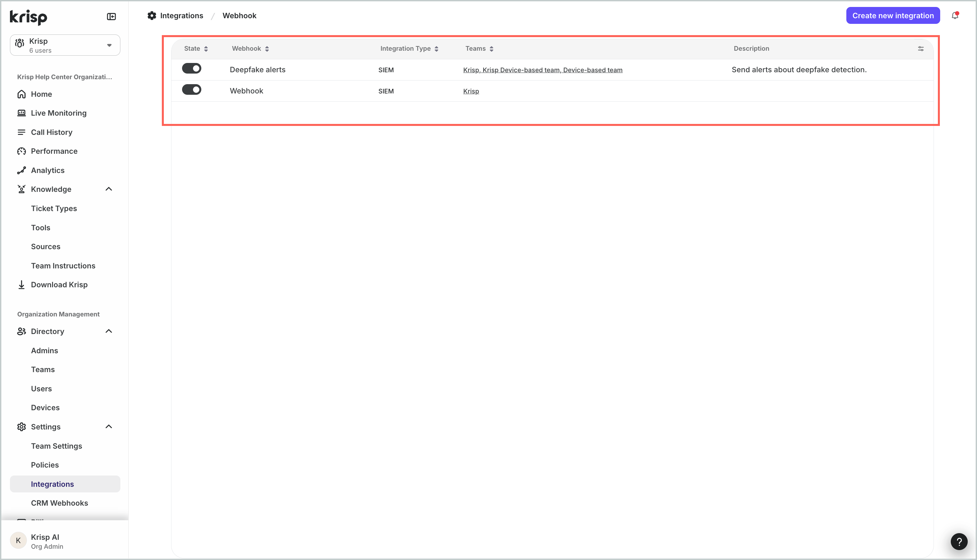The image size is (977, 560).
Task: Open Live Monitoring screen icon
Action: 22,113
